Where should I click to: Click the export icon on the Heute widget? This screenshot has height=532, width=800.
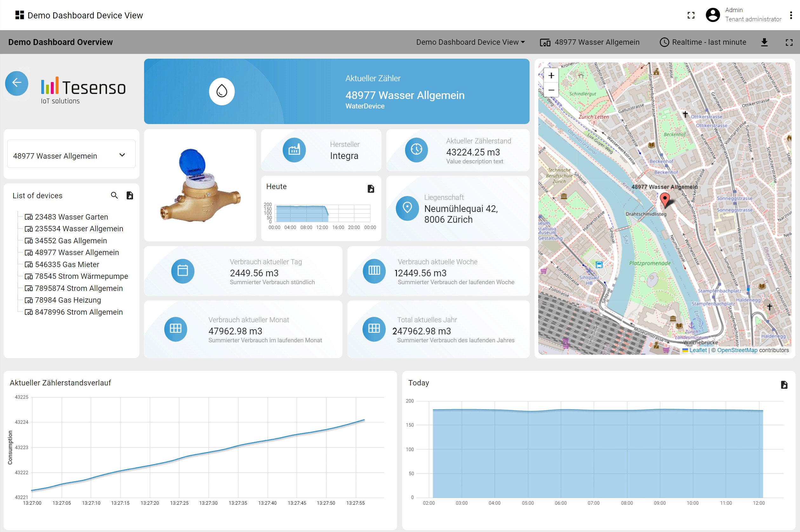371,189
